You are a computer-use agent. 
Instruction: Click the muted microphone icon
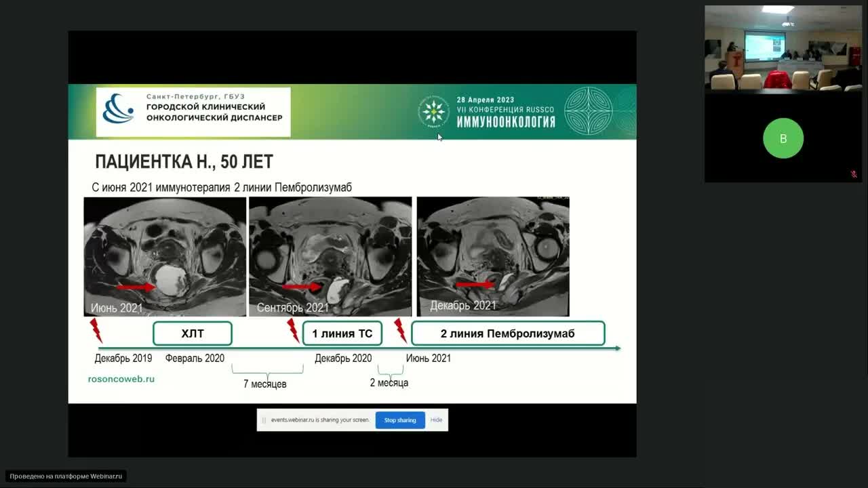(x=854, y=174)
